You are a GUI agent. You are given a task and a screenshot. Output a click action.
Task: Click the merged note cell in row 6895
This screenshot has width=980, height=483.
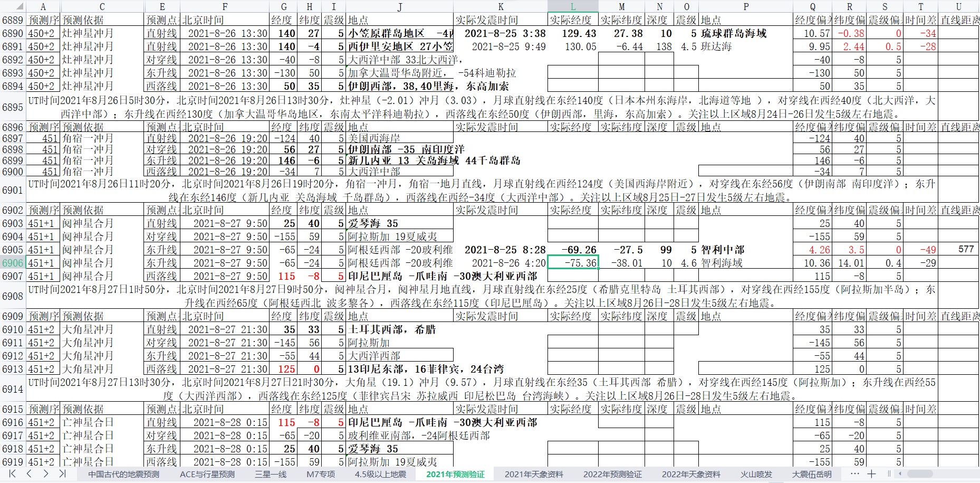[482, 107]
